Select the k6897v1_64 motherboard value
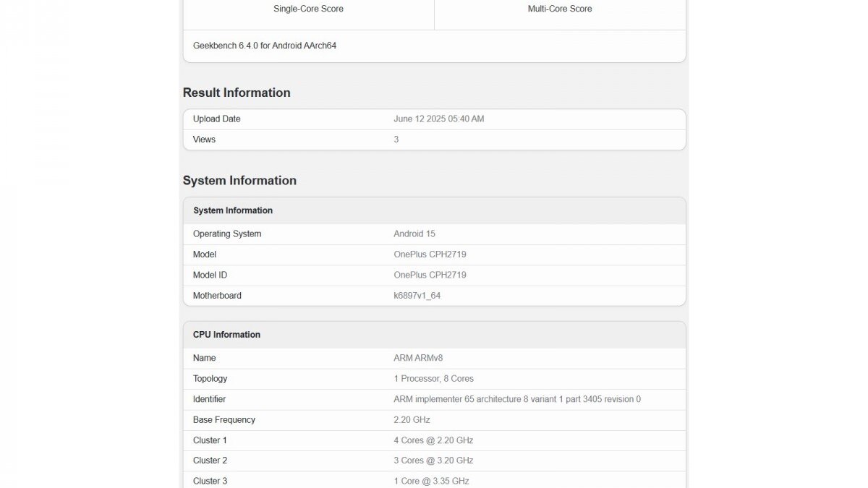Viewport: 868px width, 488px height. 420,295
